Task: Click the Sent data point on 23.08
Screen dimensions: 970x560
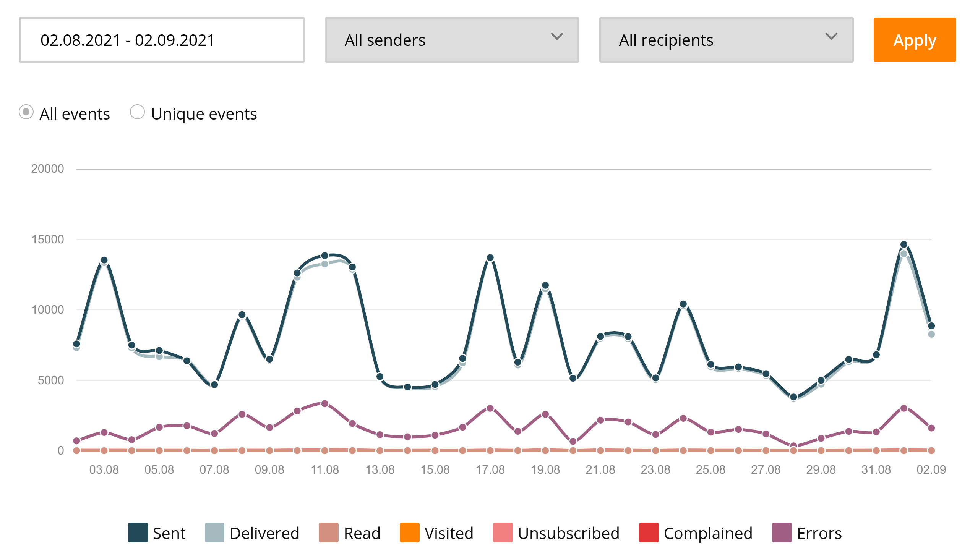Action: click(x=655, y=378)
